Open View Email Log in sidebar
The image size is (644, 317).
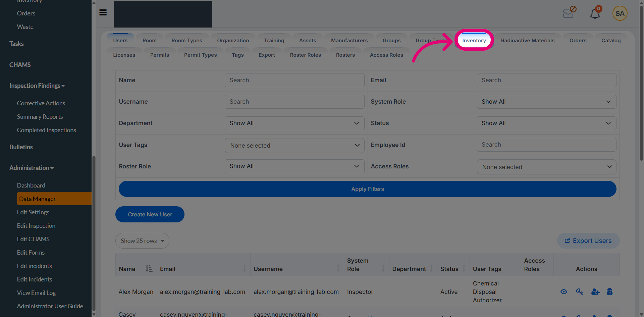click(x=36, y=293)
